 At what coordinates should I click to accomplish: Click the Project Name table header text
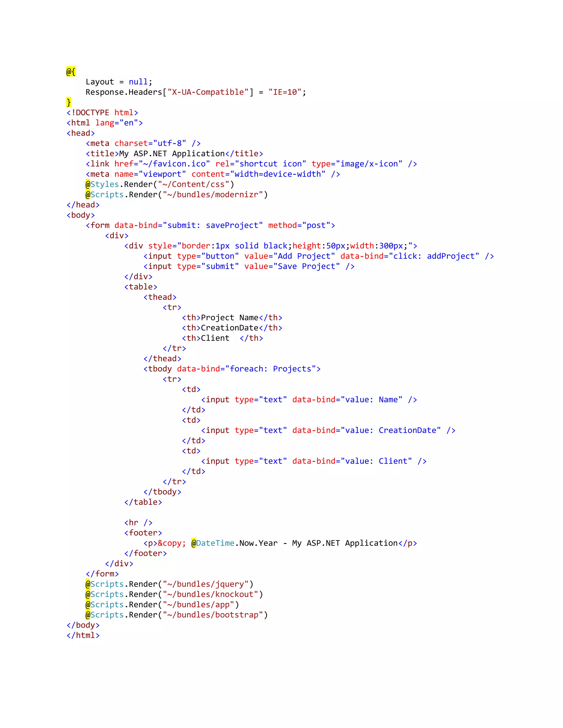click(x=230, y=318)
